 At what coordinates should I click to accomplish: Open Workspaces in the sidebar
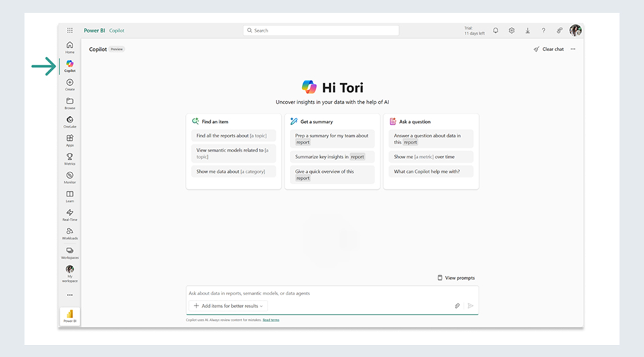click(x=70, y=253)
